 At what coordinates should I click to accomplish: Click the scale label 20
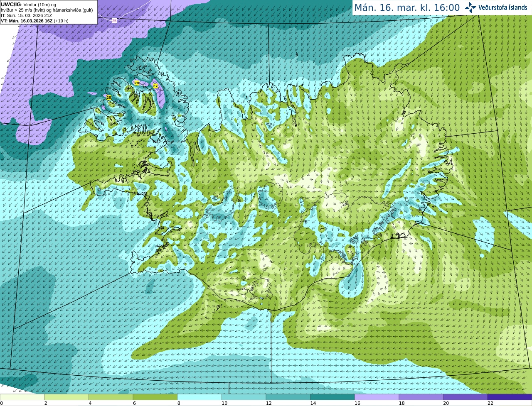pyautogui.click(x=446, y=403)
